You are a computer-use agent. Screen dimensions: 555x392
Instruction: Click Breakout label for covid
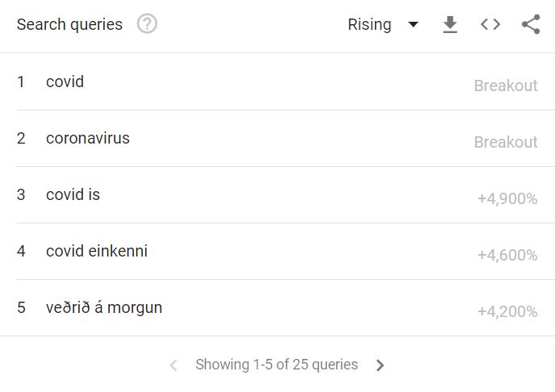point(506,85)
